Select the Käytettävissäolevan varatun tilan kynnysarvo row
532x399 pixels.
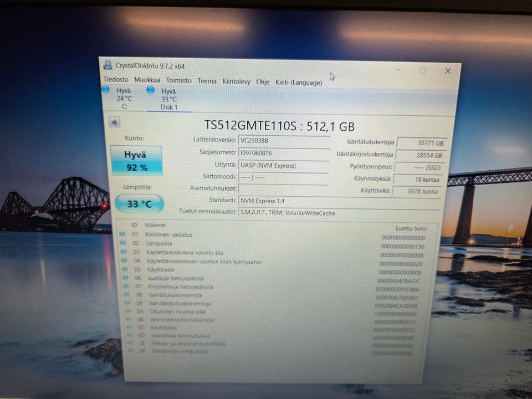click(273, 262)
